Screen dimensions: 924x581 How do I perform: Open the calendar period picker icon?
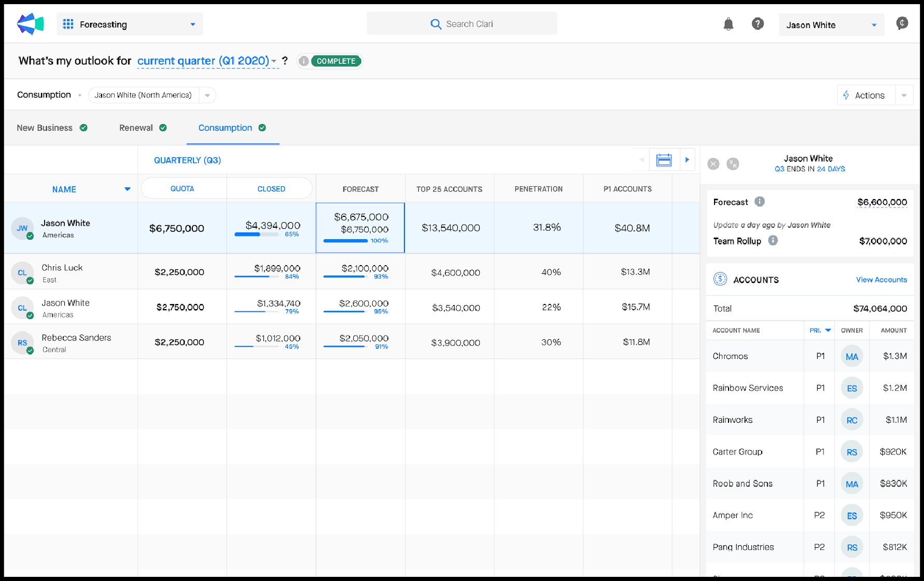(664, 160)
